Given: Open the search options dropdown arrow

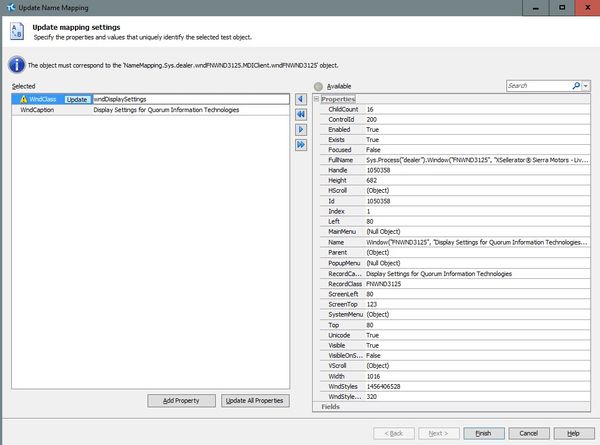Looking at the screenshot, I should (586, 87).
